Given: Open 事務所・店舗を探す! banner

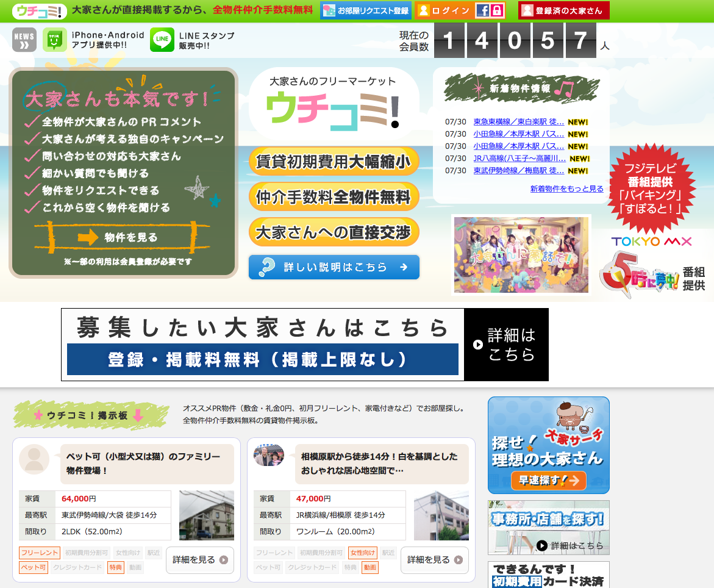Looking at the screenshot, I should pos(549,528).
